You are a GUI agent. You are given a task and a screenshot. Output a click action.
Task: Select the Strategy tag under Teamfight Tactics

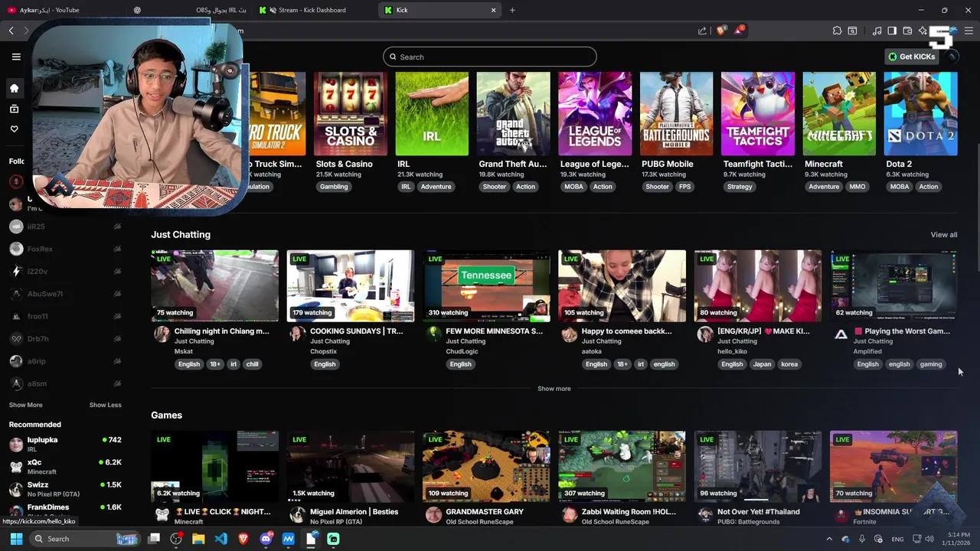pyautogui.click(x=740, y=187)
